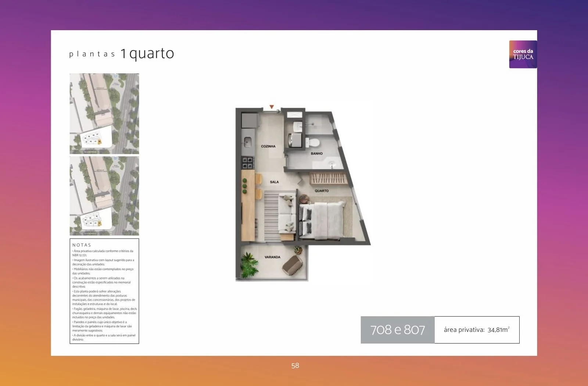
Task: Click the SALA room label
Action: click(274, 182)
